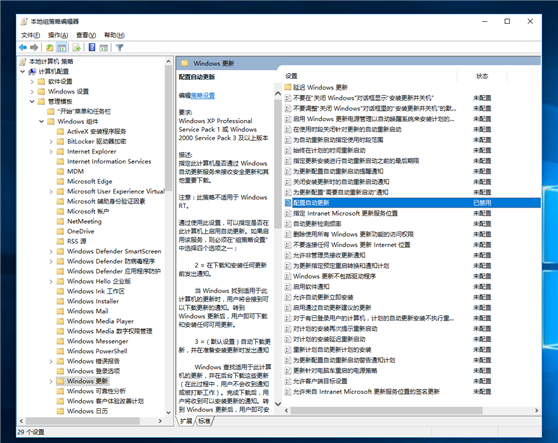The height and width of the screenshot is (443, 558).
Task: Expand the Internet Explorer tree node
Action: 51,151
